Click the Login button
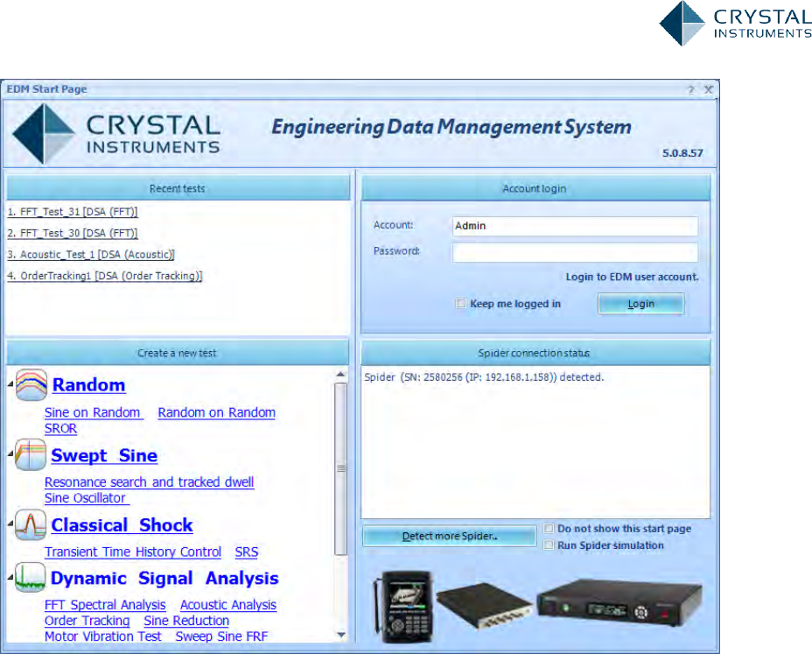 [641, 304]
